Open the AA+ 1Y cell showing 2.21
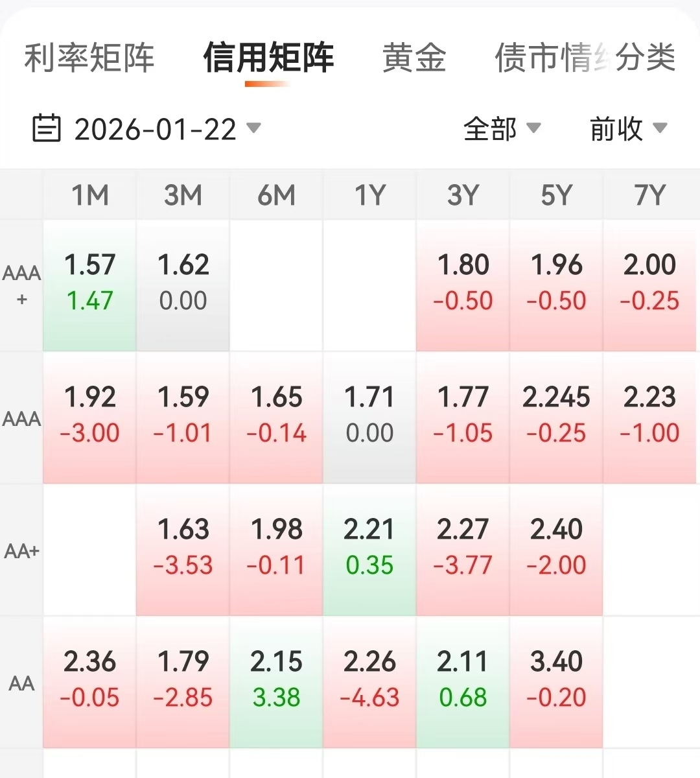This screenshot has height=778, width=700. tap(369, 549)
